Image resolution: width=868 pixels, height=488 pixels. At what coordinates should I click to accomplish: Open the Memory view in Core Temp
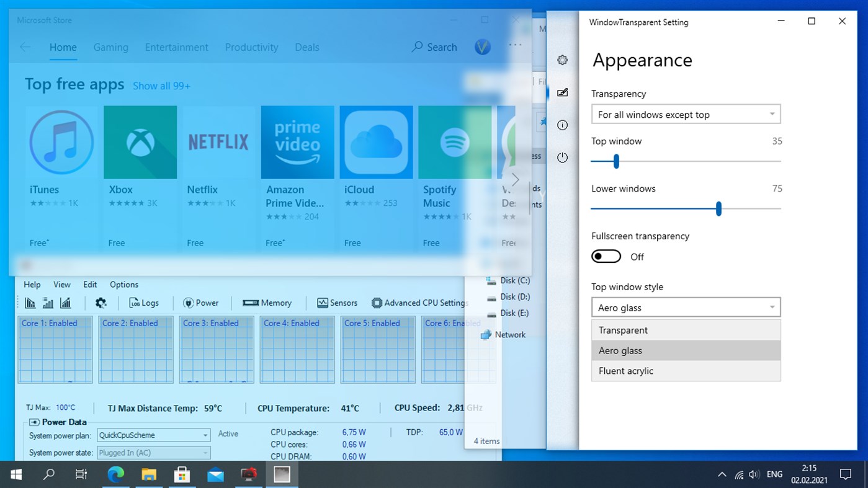269,303
